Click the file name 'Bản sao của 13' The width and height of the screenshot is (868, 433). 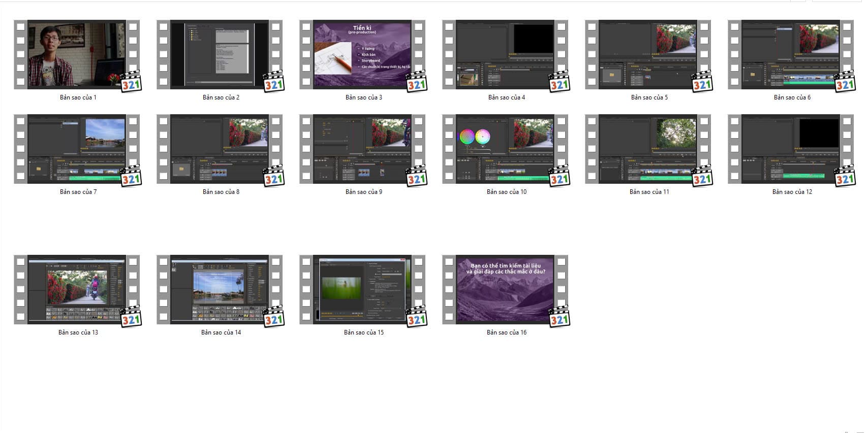[x=78, y=332]
